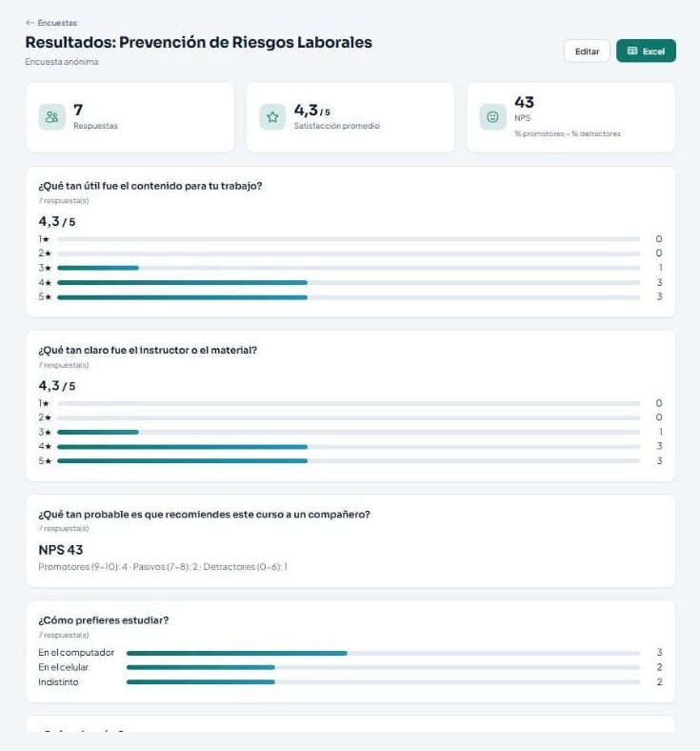The height and width of the screenshot is (751, 700).
Task: Click the 1-star row of the útil question
Action: 350,238
